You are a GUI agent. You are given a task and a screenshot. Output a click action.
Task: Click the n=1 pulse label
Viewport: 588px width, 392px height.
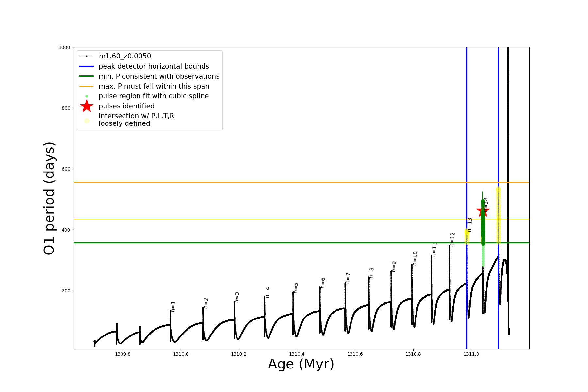pos(173,306)
